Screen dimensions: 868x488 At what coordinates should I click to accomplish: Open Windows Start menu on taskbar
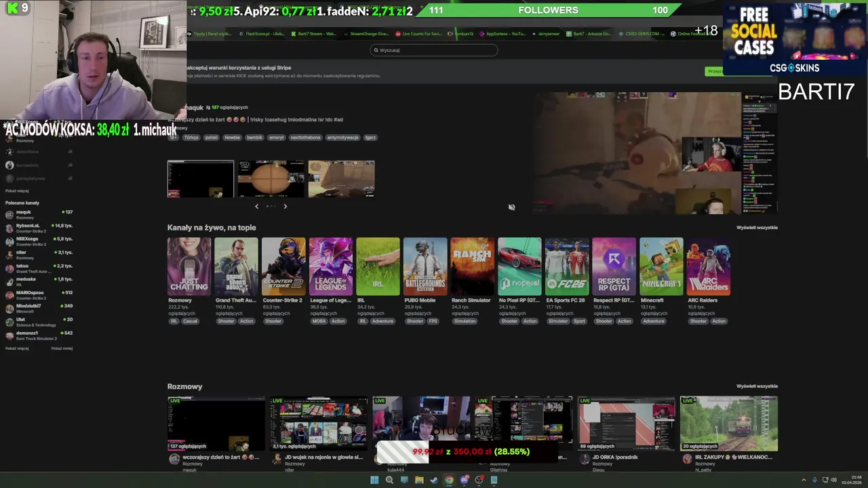pyautogui.click(x=374, y=480)
